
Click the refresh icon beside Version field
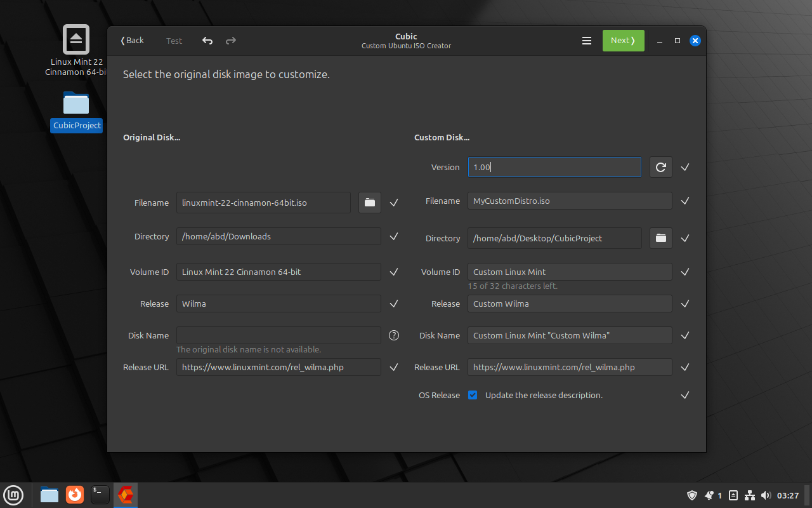tap(661, 167)
